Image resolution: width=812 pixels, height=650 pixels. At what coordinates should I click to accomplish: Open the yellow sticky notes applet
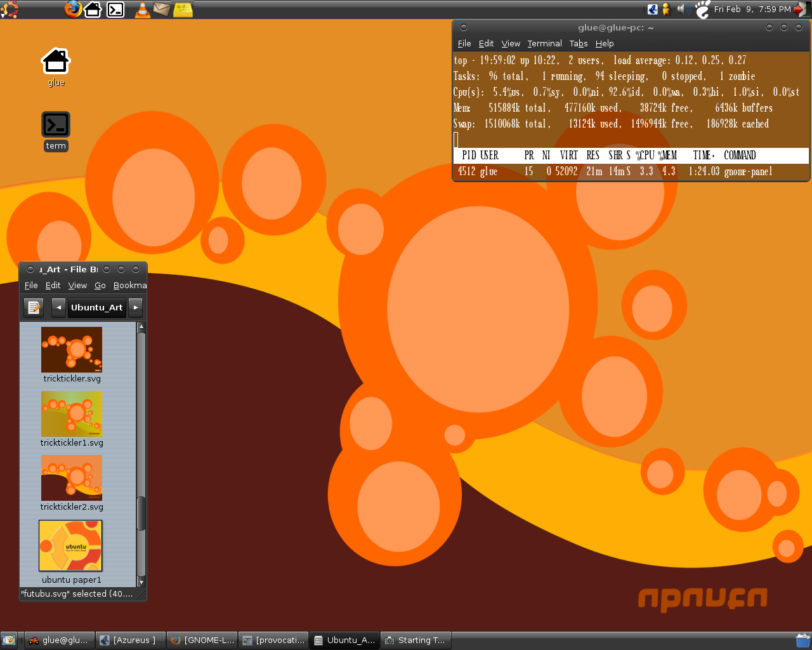pyautogui.click(x=183, y=10)
